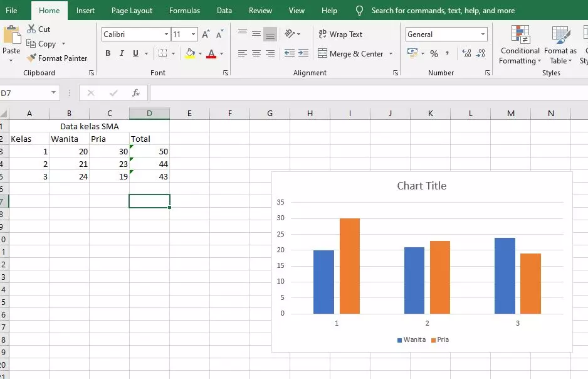Toggle italic formatting
The image size is (588, 379).
[120, 53]
